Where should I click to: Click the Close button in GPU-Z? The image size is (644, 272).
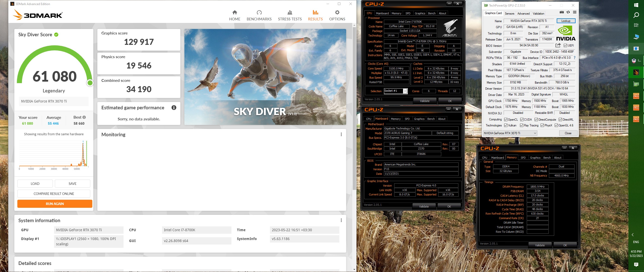568,133
